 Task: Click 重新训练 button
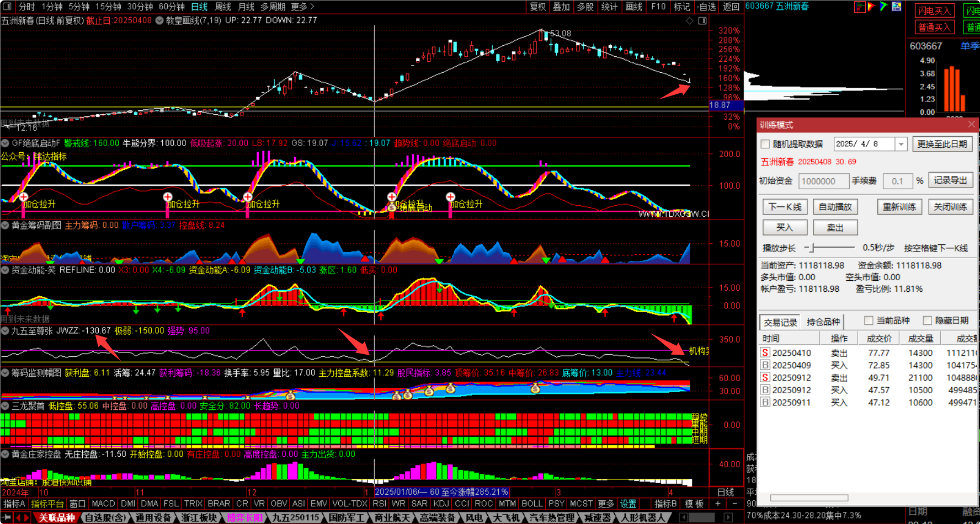(x=899, y=207)
